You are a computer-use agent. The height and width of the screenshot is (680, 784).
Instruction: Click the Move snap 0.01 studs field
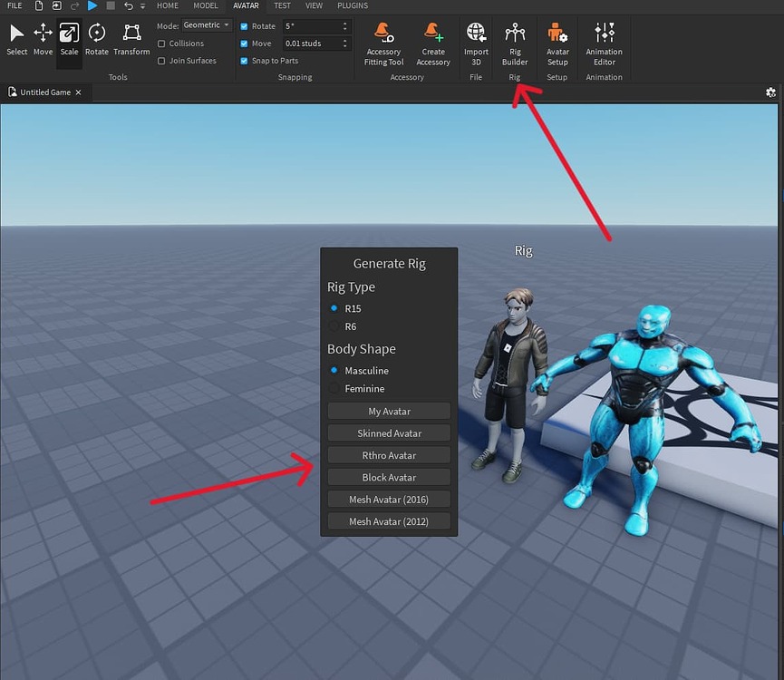(x=312, y=44)
